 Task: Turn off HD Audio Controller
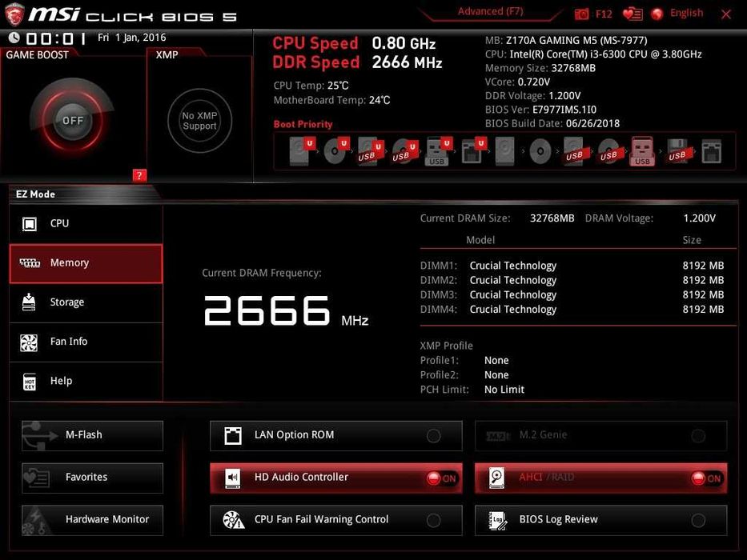(335, 478)
